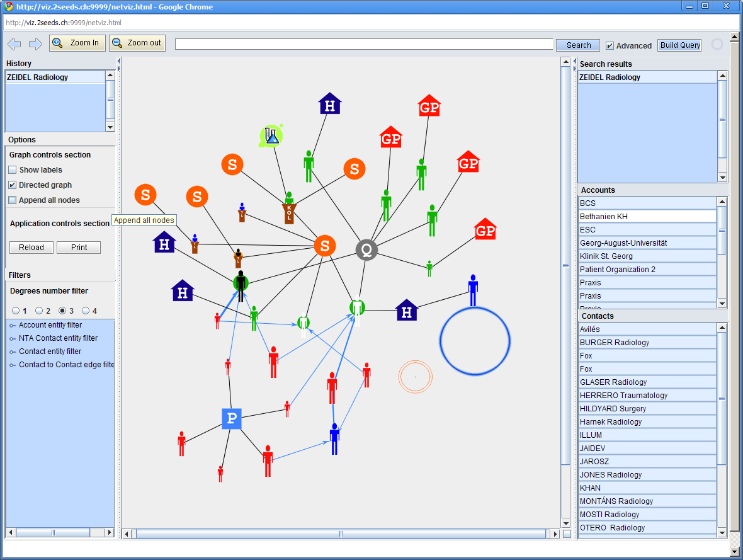Click the graph's horizontal scrollbar thumb
The width and height of the screenshot is (743, 560).
[341, 534]
